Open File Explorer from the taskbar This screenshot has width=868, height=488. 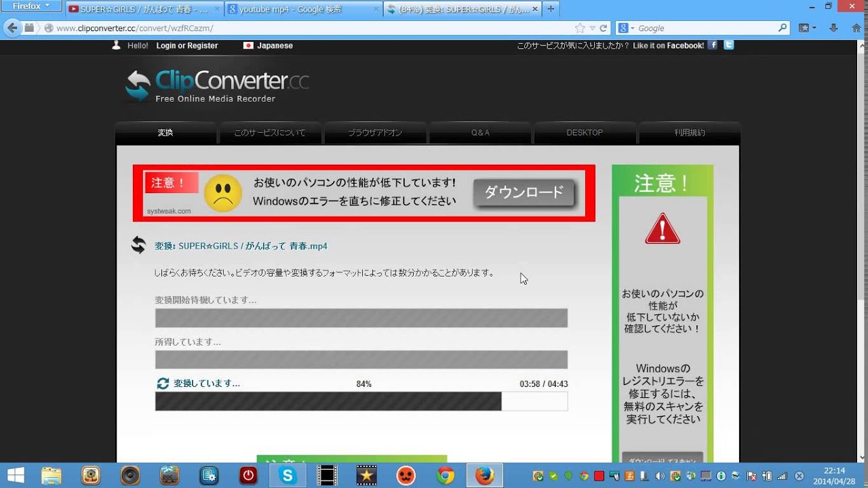pyautogui.click(x=52, y=475)
